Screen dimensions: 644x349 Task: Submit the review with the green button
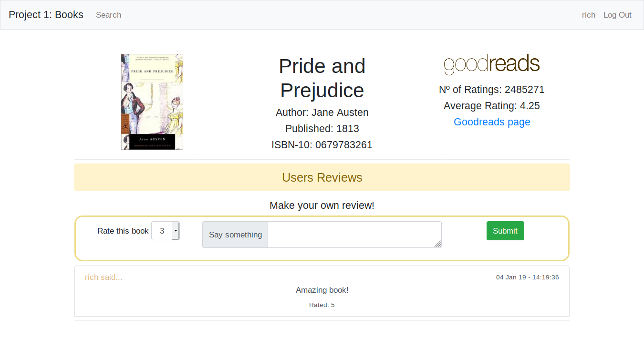[x=505, y=231]
